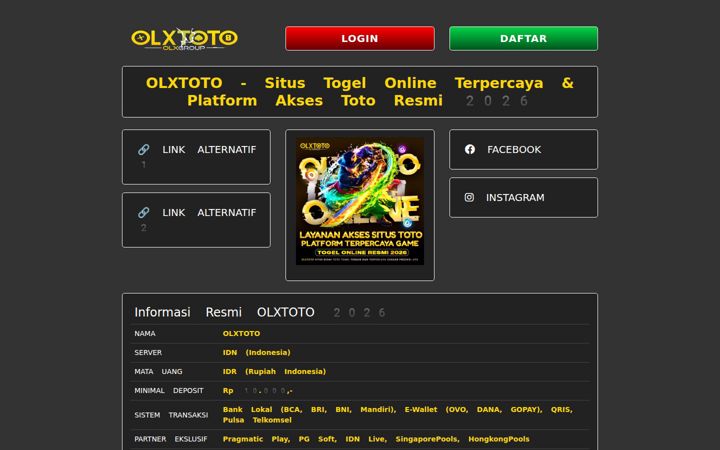Select the IDN (Indonesia) server value

pyautogui.click(x=257, y=353)
